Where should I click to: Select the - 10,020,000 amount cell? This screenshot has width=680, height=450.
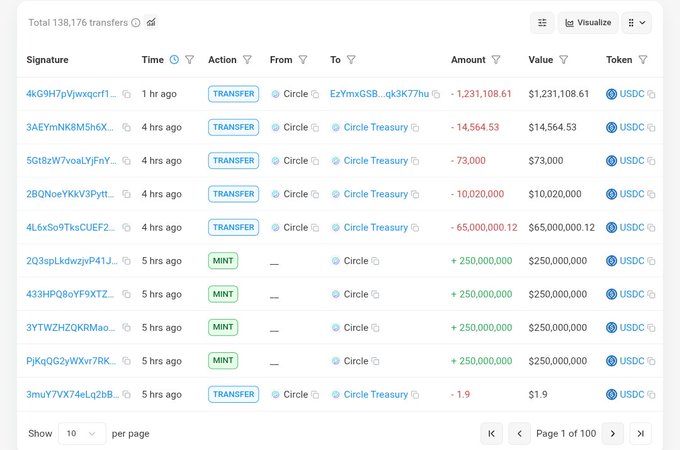pos(477,194)
